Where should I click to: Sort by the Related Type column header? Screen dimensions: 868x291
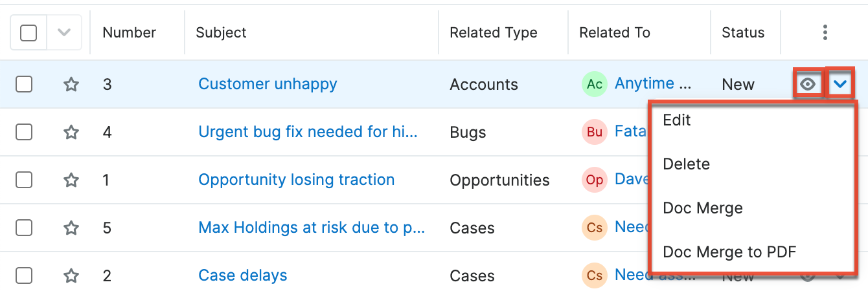(x=493, y=32)
